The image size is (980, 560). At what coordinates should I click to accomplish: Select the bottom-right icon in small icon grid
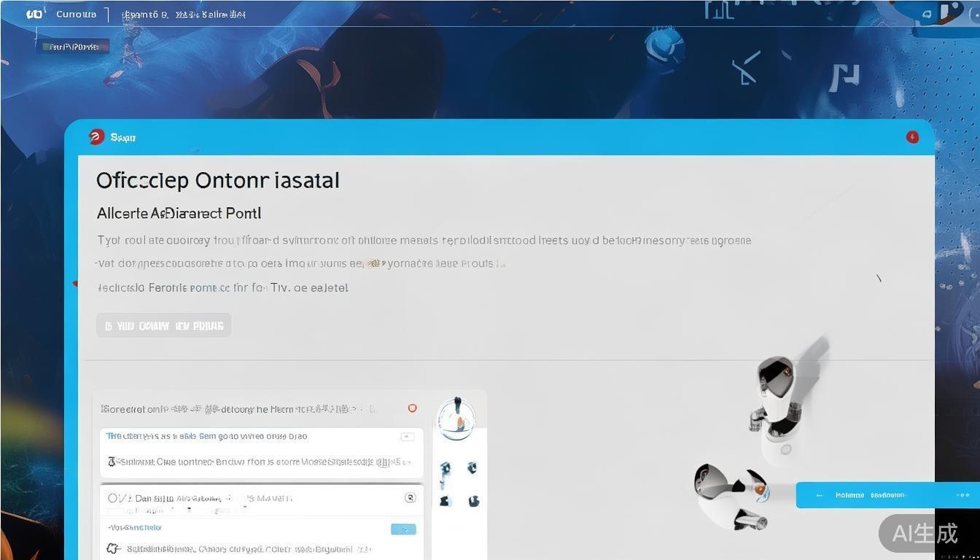pyautogui.click(x=473, y=501)
